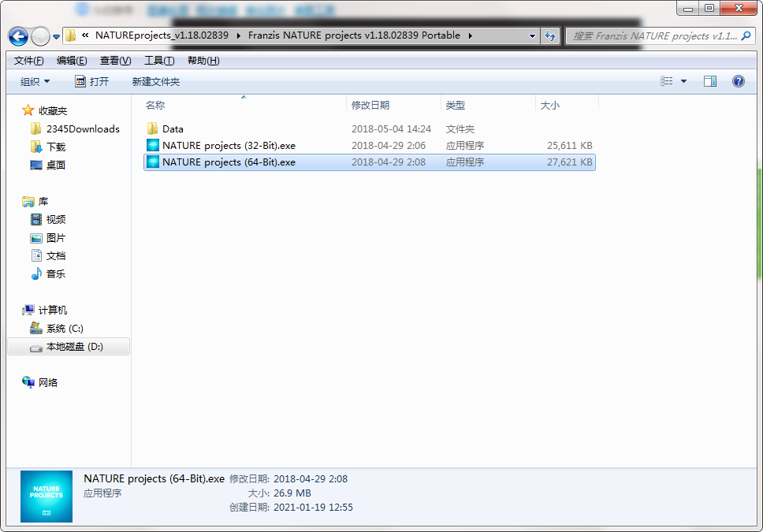Open 系统 (C:) drive
The image size is (763, 532).
65,329
